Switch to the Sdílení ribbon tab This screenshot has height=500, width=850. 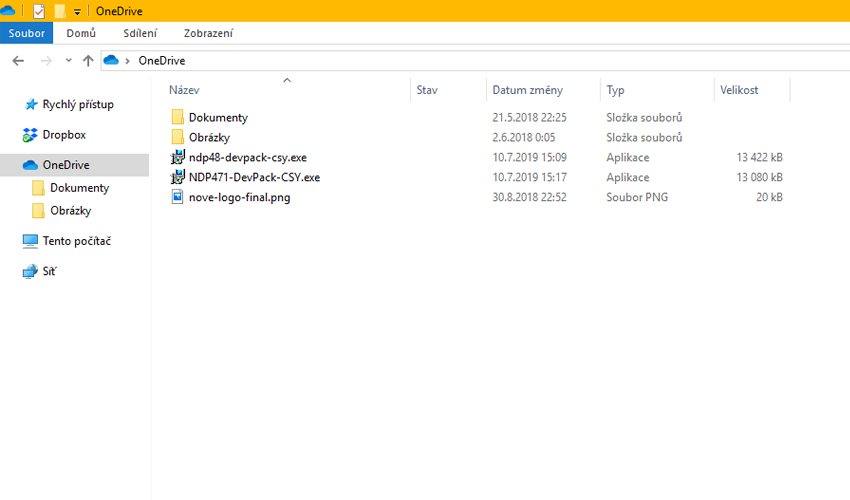(140, 33)
